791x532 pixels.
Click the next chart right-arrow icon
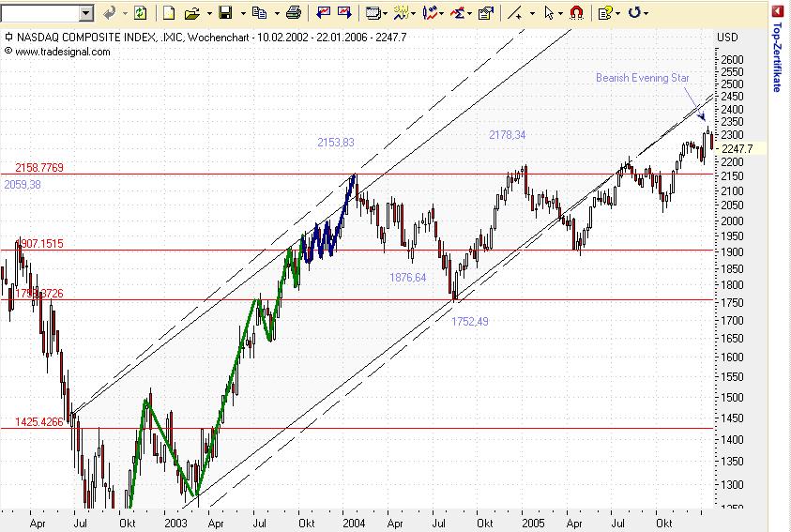(x=344, y=12)
